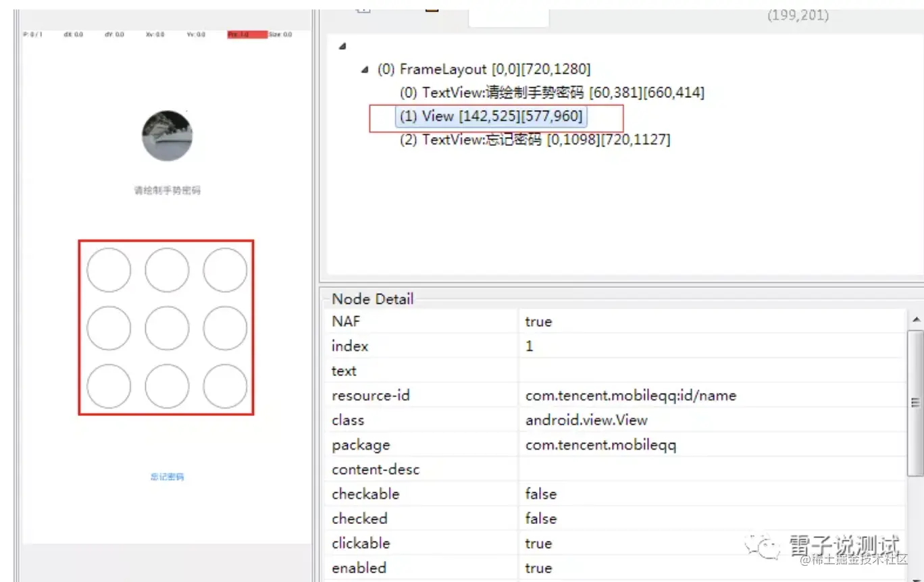
Task: Click the Node Detail scrollbar thumb
Action: tap(916, 403)
